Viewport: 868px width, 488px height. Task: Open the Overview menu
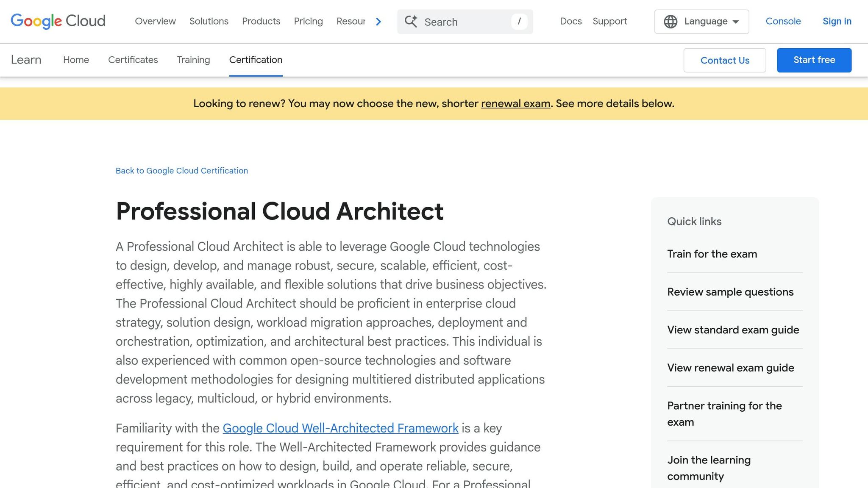coord(155,21)
